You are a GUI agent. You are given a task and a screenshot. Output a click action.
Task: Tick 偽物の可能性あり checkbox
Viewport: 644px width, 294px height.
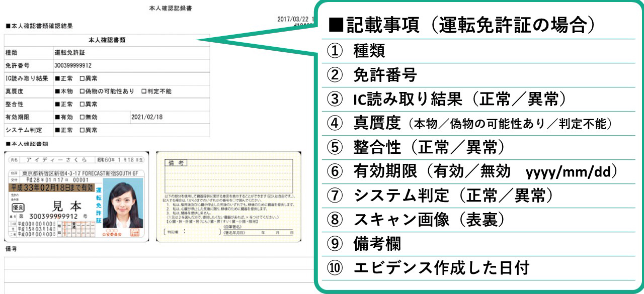tap(82, 91)
